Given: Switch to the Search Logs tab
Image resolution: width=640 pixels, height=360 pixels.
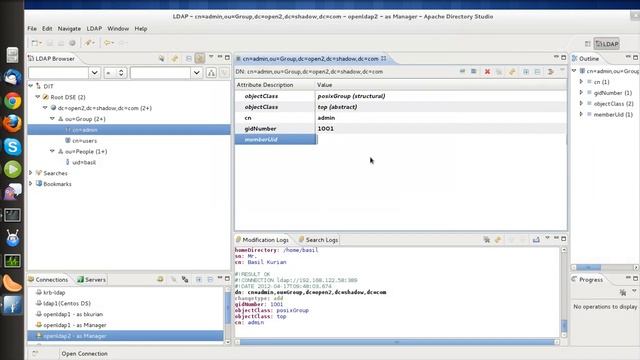Looking at the screenshot, I should point(319,240).
